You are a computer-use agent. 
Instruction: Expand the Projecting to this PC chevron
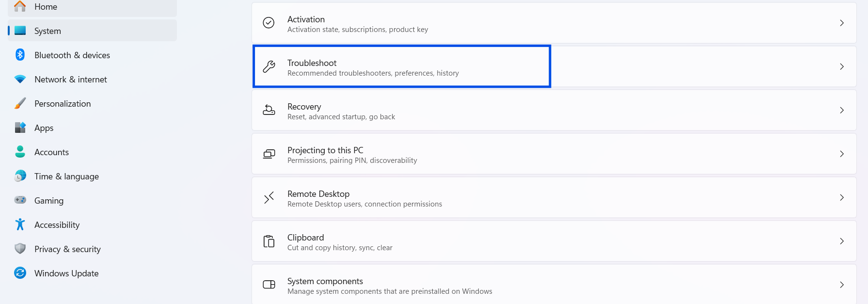pos(842,154)
